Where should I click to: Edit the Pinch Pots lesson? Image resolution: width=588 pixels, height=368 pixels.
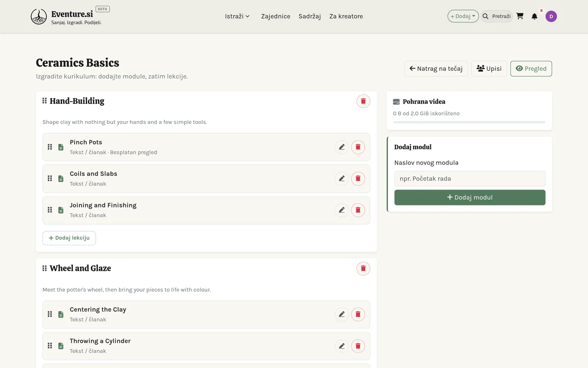tap(341, 147)
